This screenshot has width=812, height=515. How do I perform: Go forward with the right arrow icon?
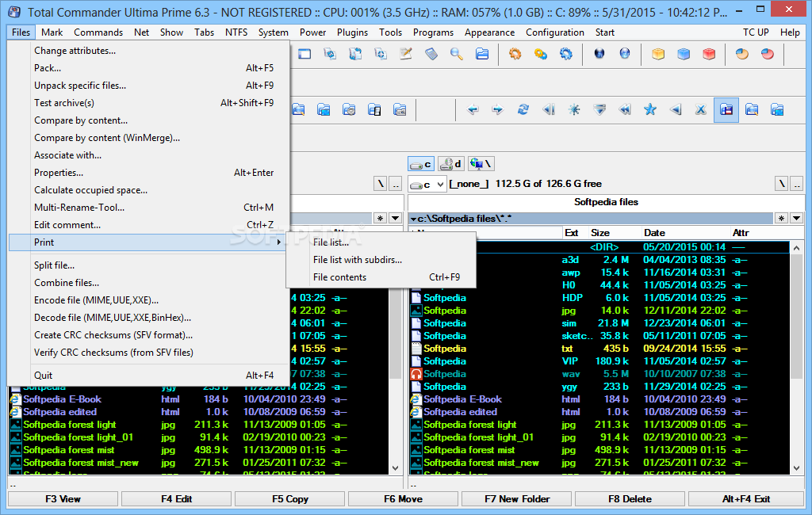[x=498, y=109]
